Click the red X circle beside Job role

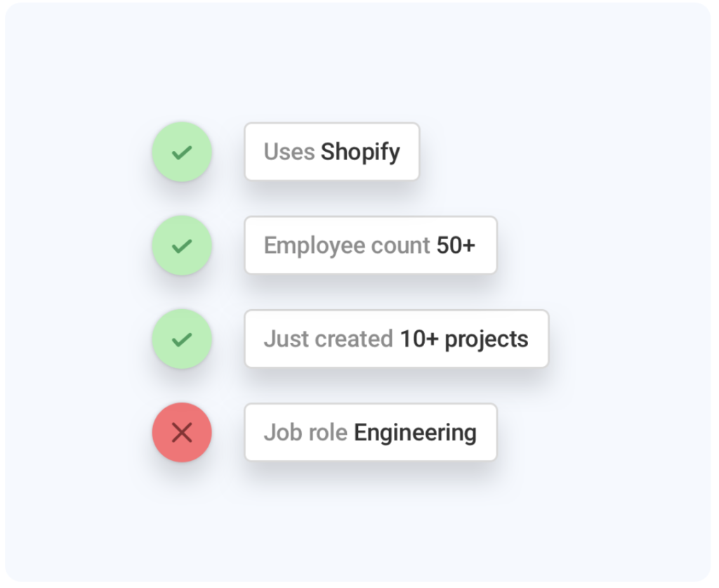pos(182,433)
